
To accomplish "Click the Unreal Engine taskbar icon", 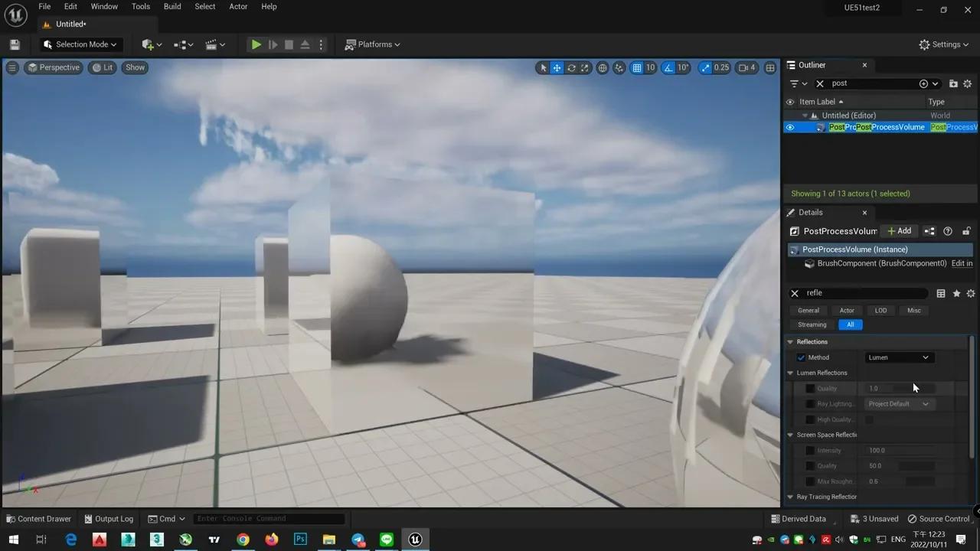I will pos(414,540).
